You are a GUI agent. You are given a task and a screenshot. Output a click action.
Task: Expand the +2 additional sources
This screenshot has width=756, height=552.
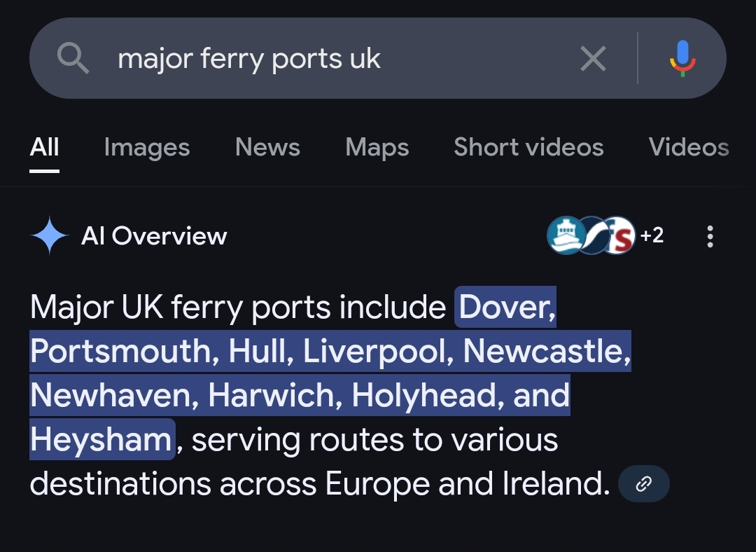pos(652,235)
